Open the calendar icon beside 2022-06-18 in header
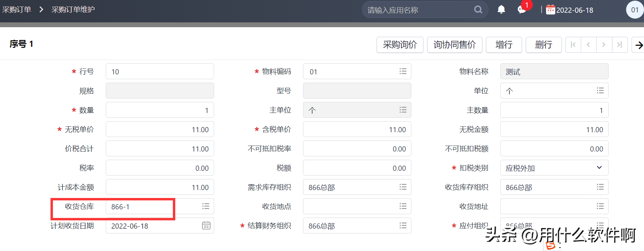Image resolution: width=644 pixels, height=251 pixels. coord(551,10)
